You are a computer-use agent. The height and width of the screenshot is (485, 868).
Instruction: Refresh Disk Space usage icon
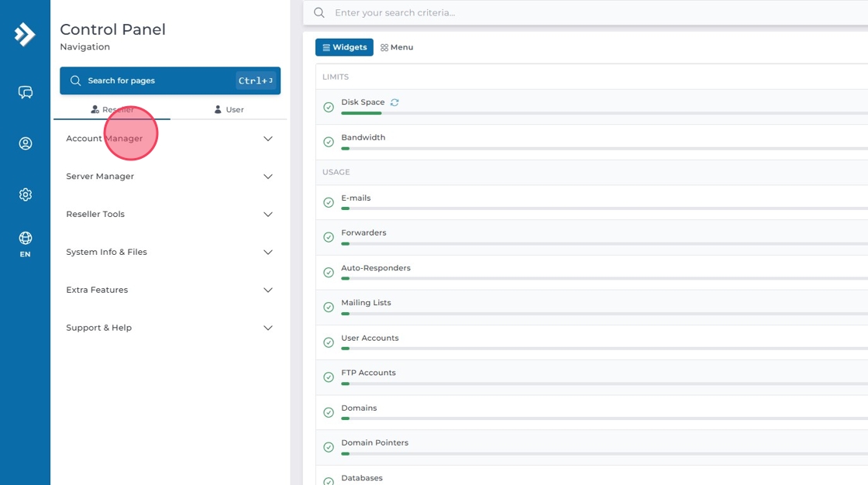pos(394,102)
